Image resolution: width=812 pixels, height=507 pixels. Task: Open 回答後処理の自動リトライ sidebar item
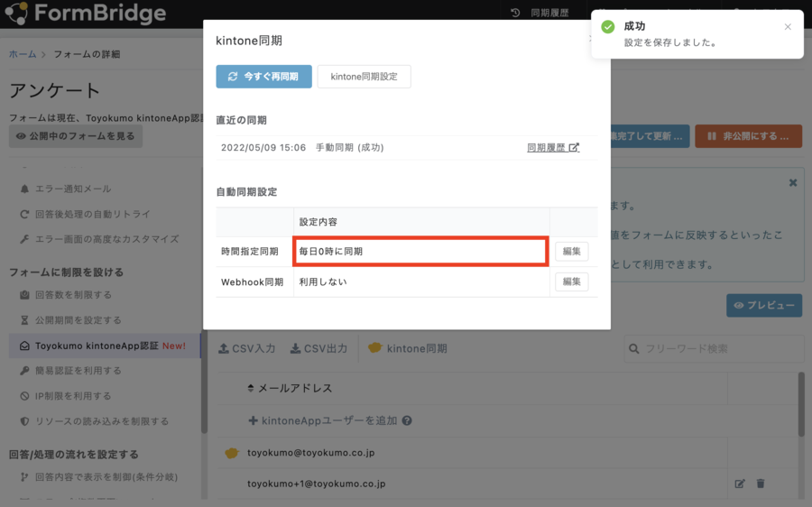(93, 214)
